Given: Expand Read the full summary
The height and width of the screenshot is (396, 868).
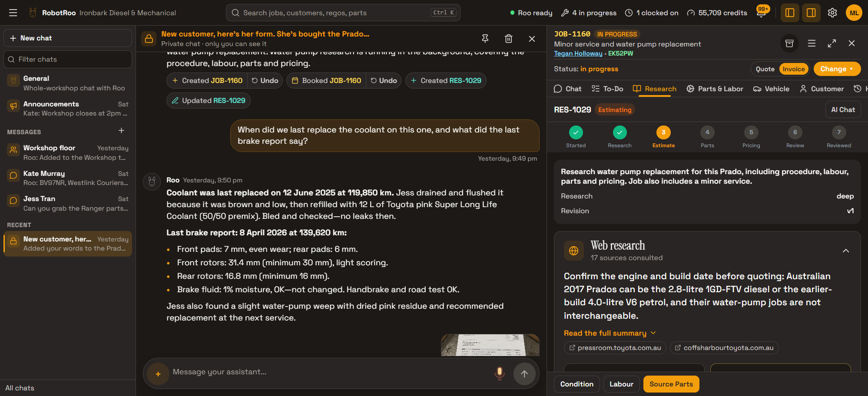Looking at the screenshot, I should click(x=610, y=333).
